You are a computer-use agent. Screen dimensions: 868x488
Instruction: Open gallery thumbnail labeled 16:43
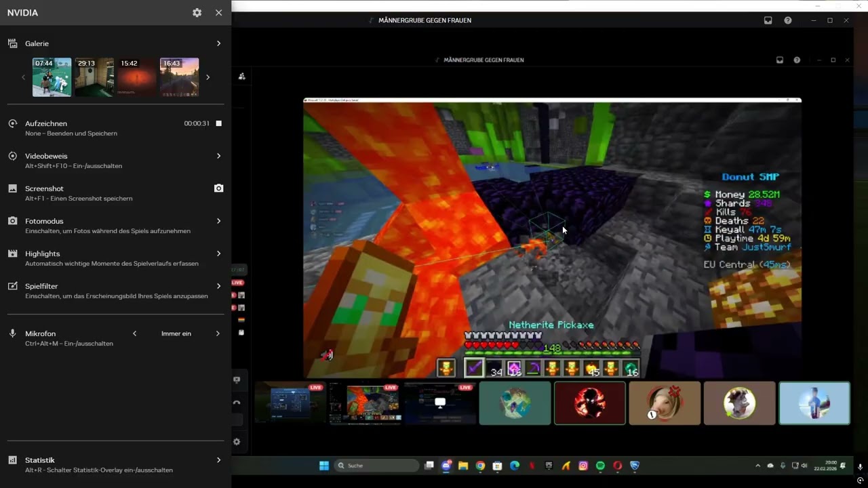pyautogui.click(x=180, y=77)
